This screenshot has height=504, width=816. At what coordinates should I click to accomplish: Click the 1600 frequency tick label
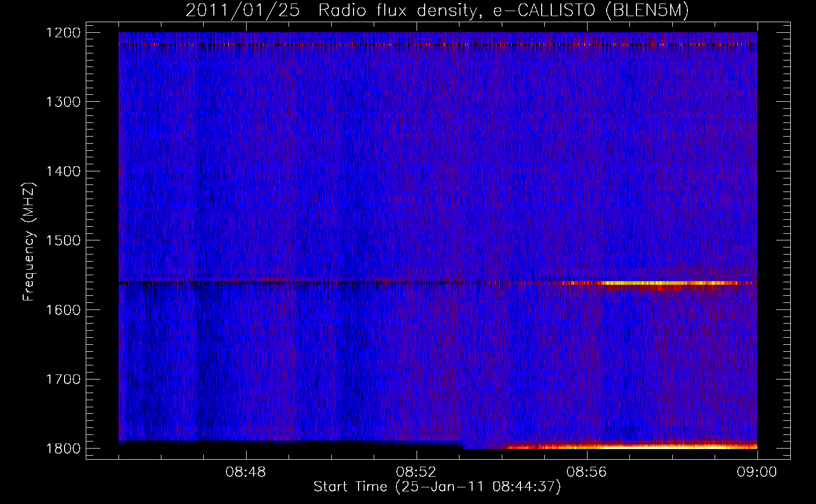(64, 310)
